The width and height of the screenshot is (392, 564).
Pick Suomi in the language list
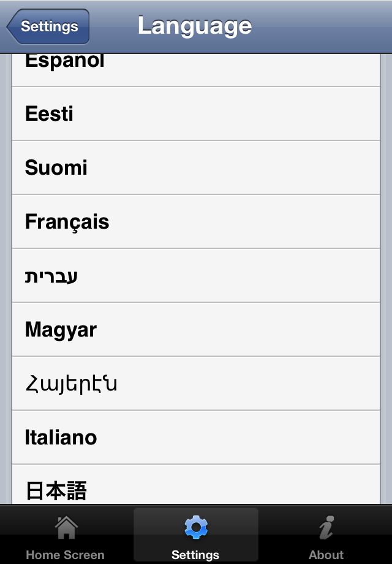coord(196,167)
